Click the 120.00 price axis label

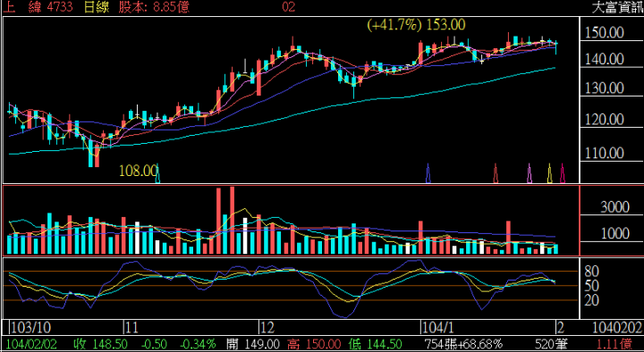pyautogui.click(x=604, y=120)
